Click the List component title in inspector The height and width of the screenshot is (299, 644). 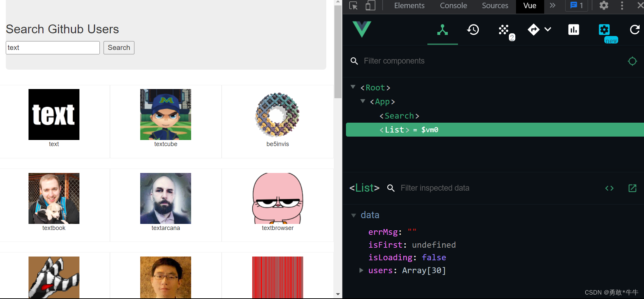[364, 188]
